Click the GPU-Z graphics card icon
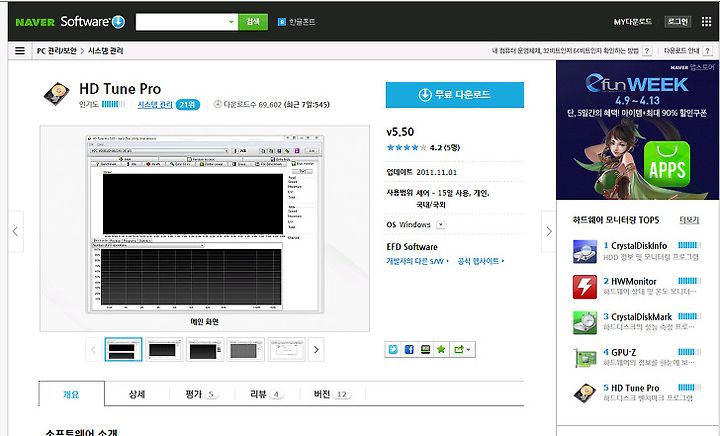The height and width of the screenshot is (436, 720). (585, 358)
